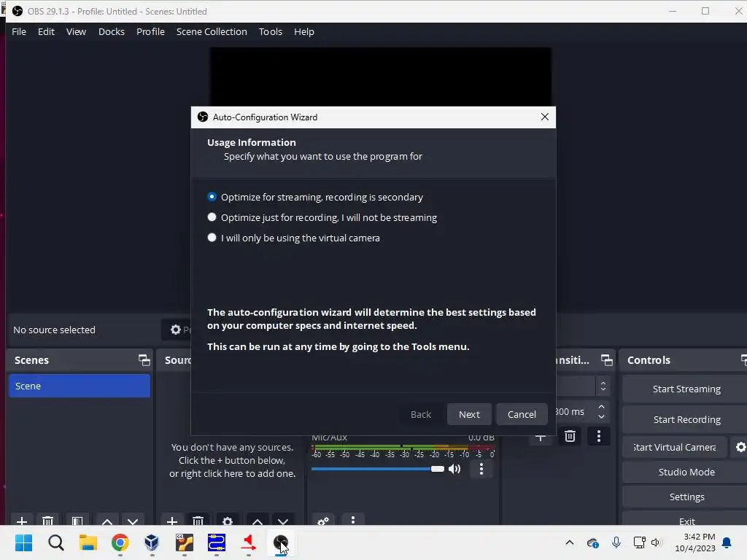Open the scene filters icon in Scenes dock
This screenshot has width=747, height=560.
point(77,521)
